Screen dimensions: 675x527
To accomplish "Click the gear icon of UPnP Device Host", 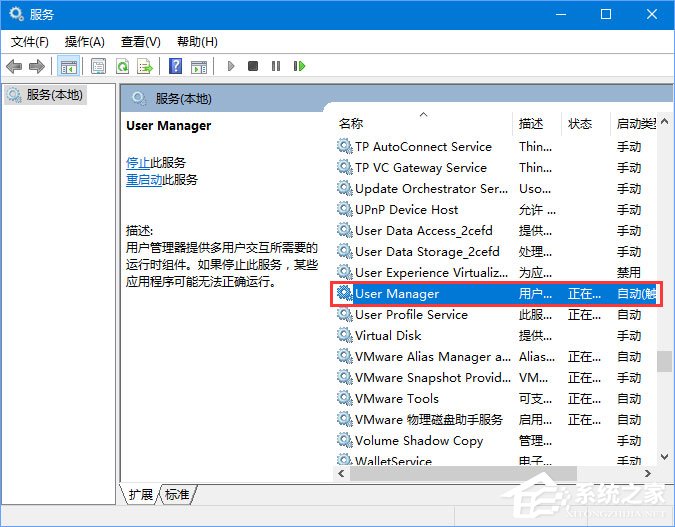I will (344, 209).
